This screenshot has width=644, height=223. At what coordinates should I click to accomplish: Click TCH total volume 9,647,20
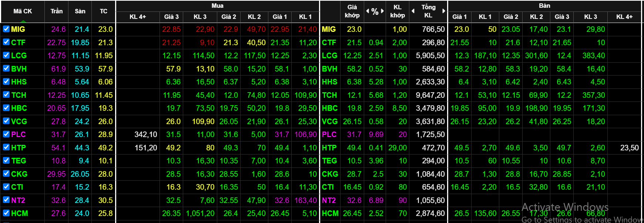[x=430, y=95]
